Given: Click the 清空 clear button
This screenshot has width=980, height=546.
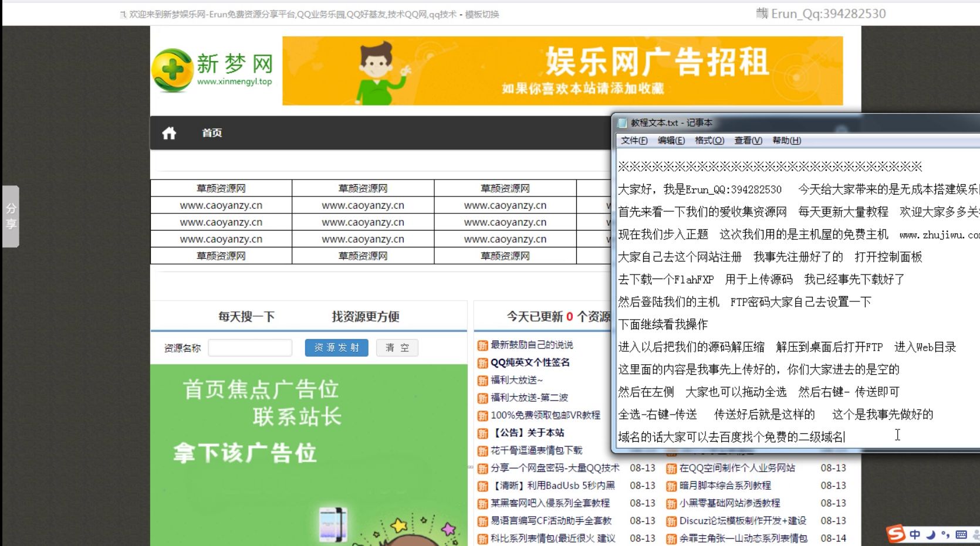Looking at the screenshot, I should [397, 348].
